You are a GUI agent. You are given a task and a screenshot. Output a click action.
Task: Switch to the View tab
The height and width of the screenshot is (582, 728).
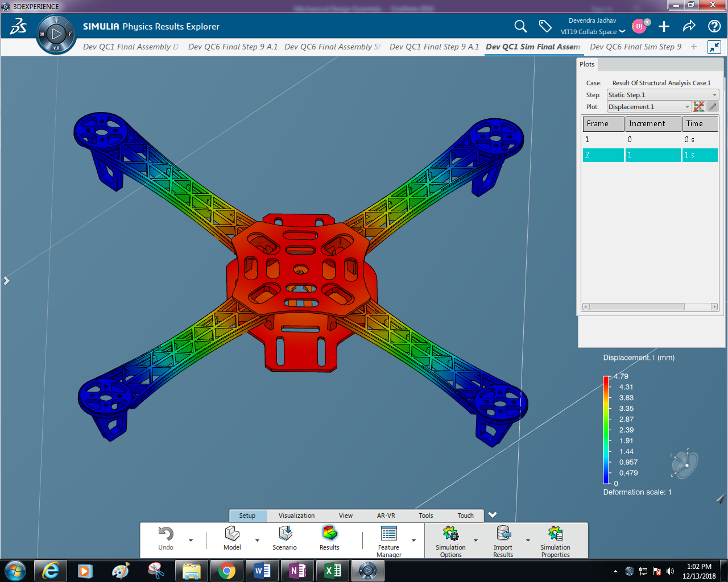[x=346, y=516]
